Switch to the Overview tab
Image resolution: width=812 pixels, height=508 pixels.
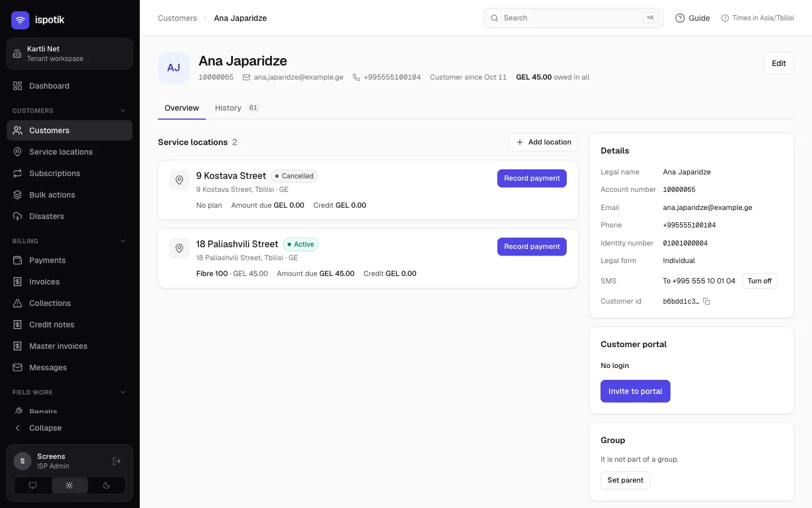pyautogui.click(x=182, y=108)
